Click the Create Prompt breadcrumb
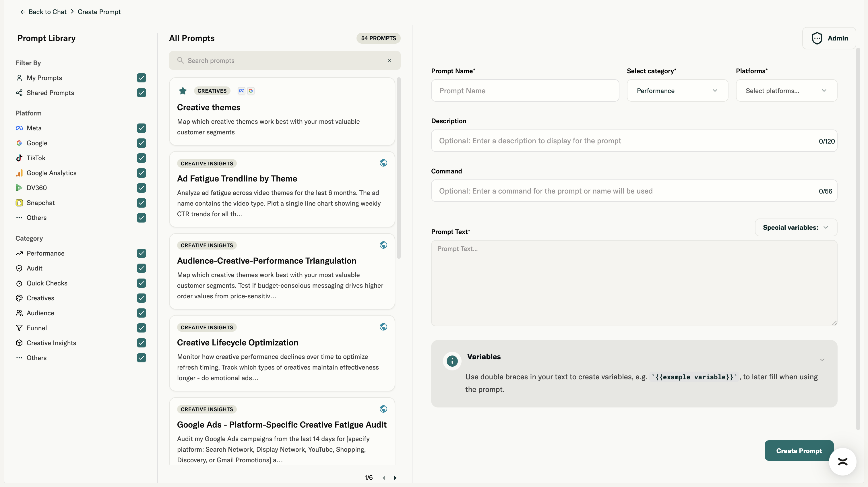This screenshot has width=868, height=487. point(99,12)
